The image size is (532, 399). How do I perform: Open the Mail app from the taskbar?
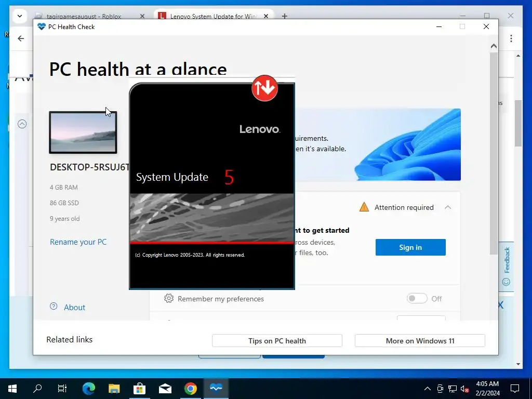(x=165, y=388)
